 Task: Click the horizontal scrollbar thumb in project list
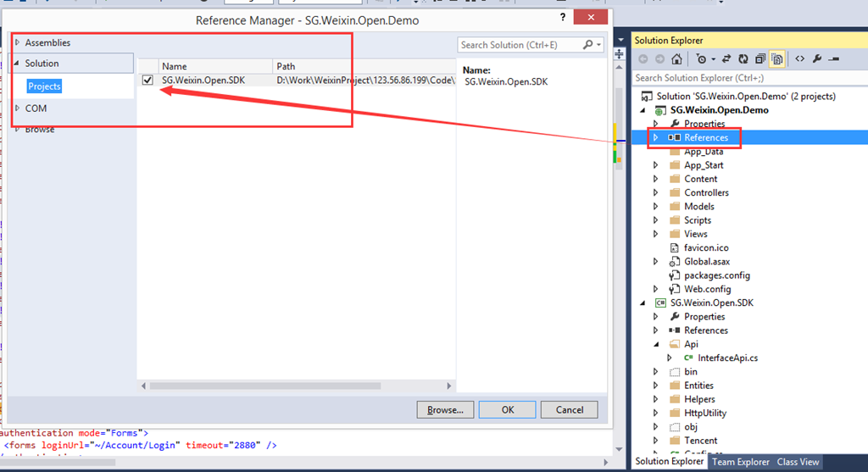[x=265, y=386]
